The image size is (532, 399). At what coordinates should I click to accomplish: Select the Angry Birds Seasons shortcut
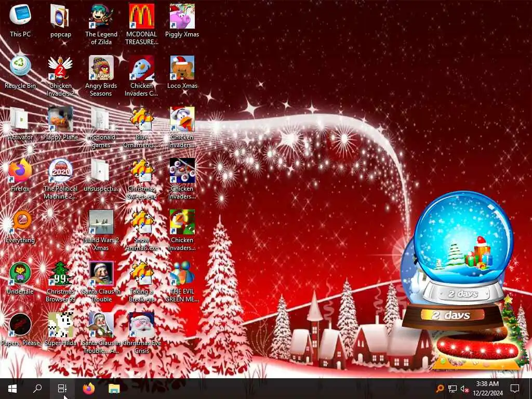[101, 76]
